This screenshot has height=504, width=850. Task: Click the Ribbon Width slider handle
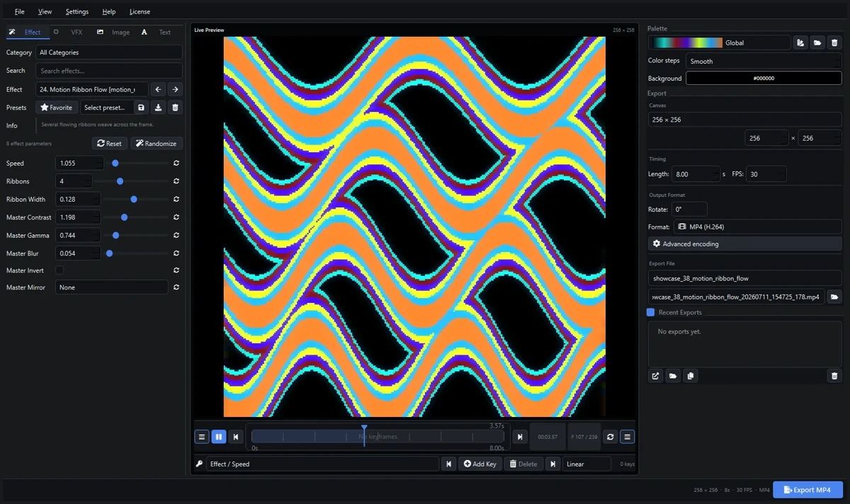click(x=134, y=200)
